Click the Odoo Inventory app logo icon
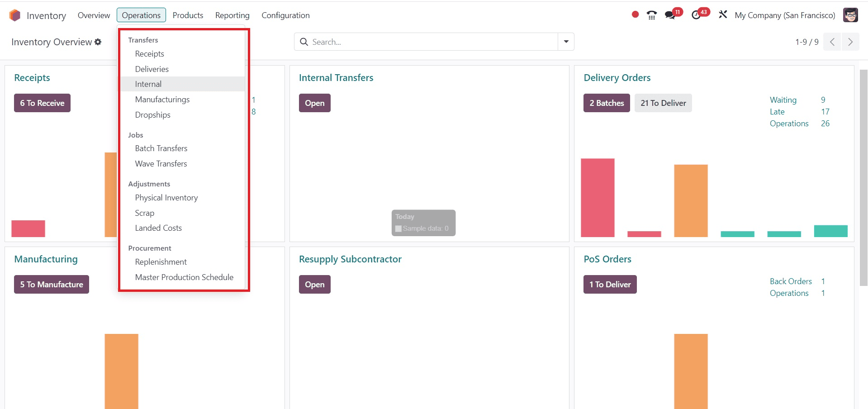This screenshot has height=409, width=868. coord(15,15)
